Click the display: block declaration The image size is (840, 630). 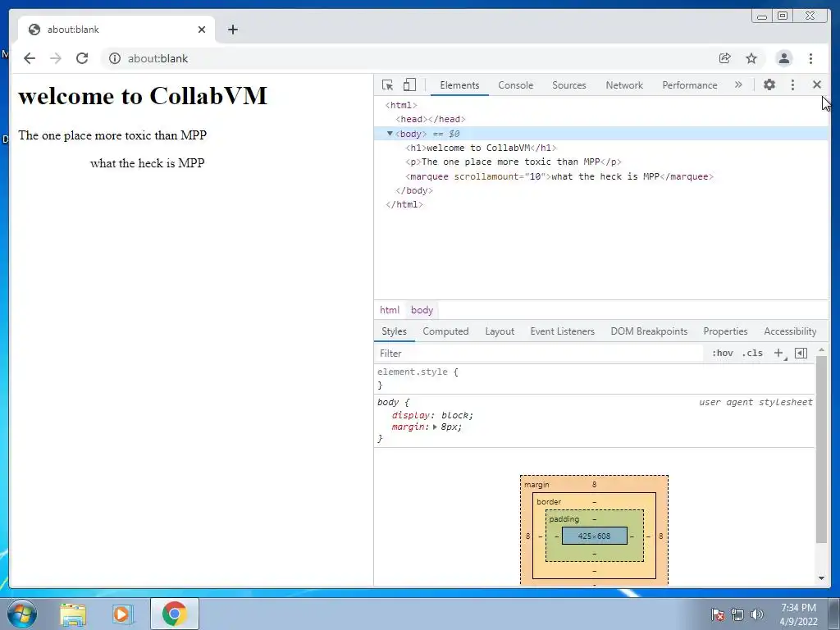tap(432, 415)
